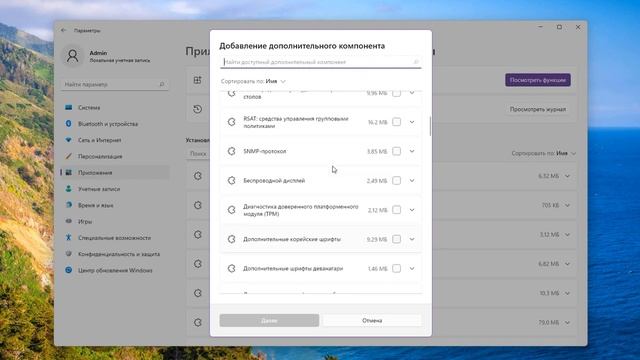Select Специальные возможности accessibility icon
The height and width of the screenshot is (360, 640).
[69, 238]
